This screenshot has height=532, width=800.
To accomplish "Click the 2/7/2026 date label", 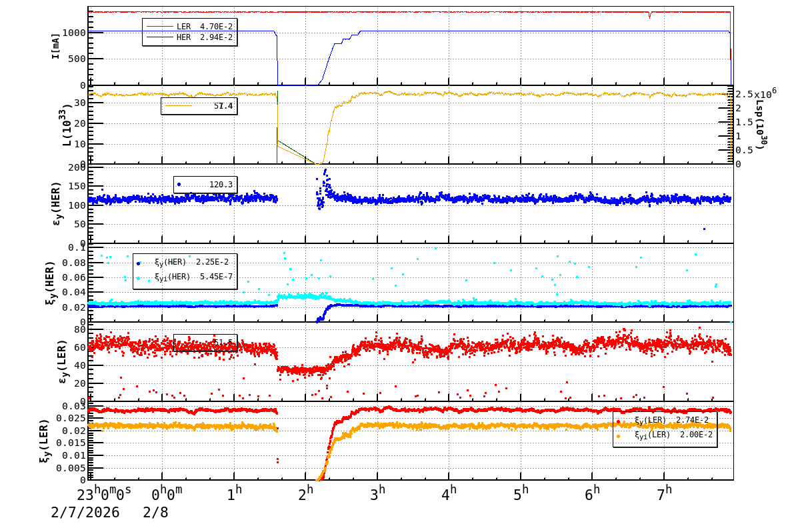I will click(85, 513).
